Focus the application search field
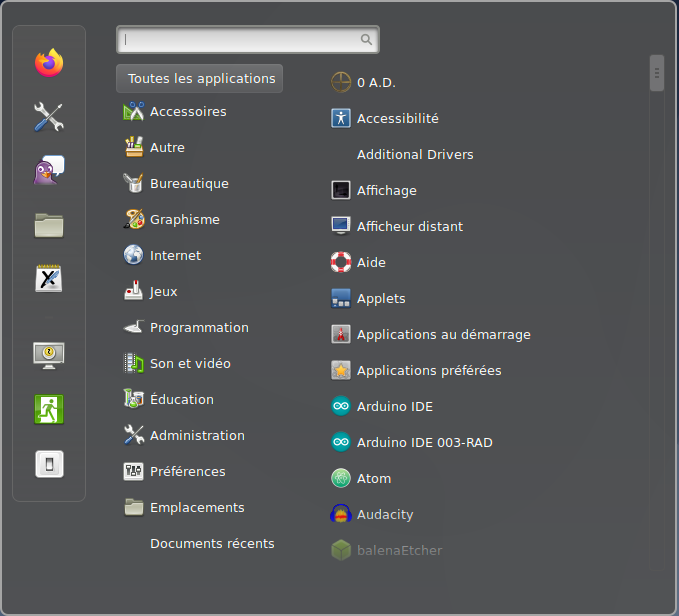The image size is (679, 616). [x=248, y=39]
